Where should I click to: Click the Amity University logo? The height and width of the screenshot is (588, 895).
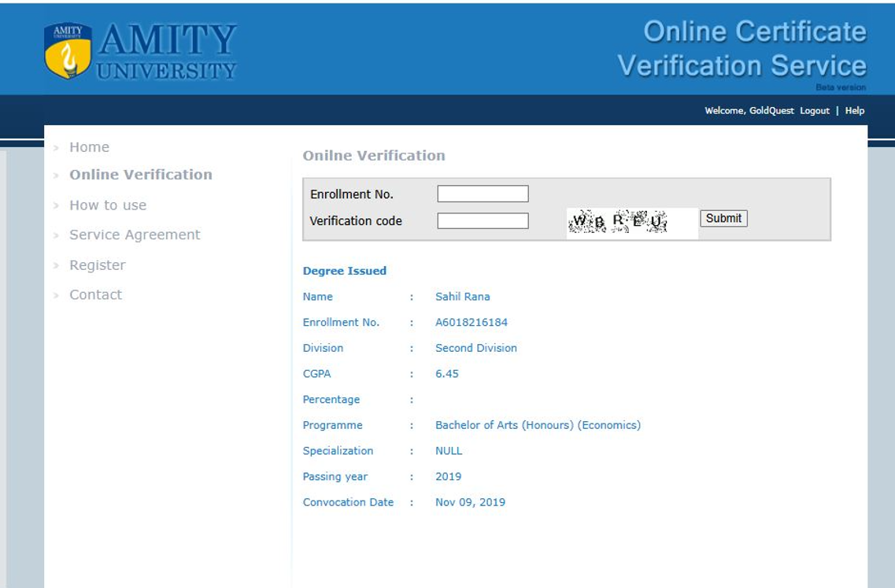(x=140, y=51)
